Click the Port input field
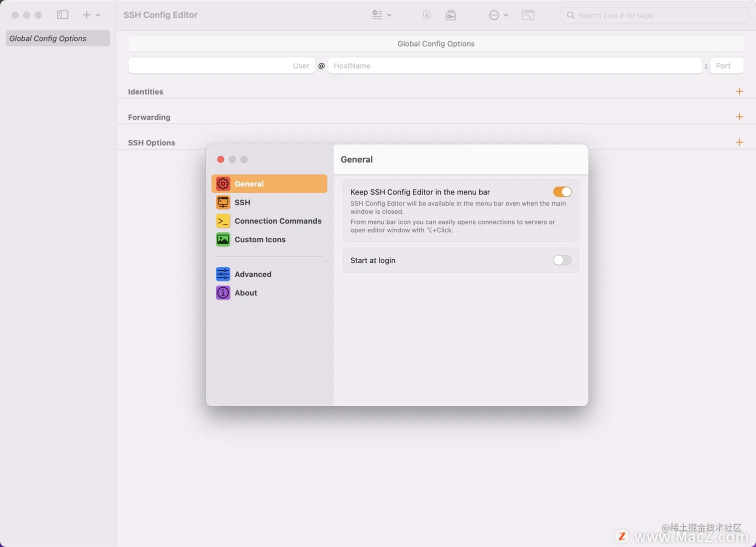Viewport: 756px width, 547px height. point(727,65)
